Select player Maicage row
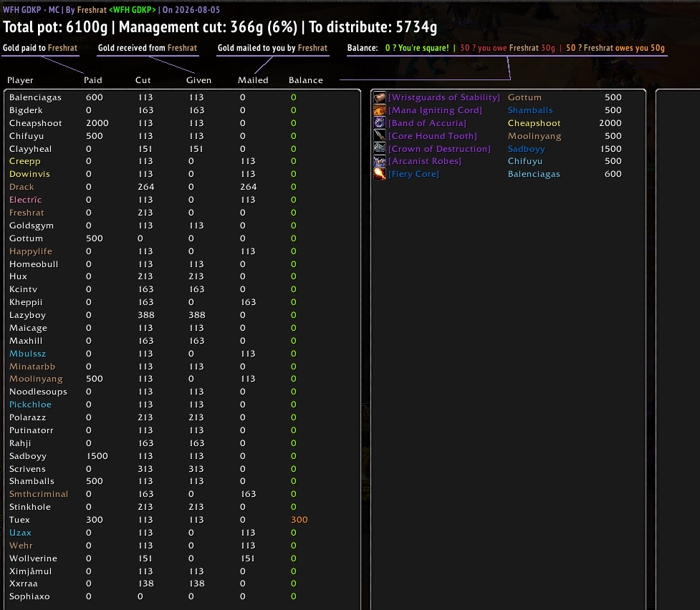Viewport: 700px width, 610px height. coord(182,328)
